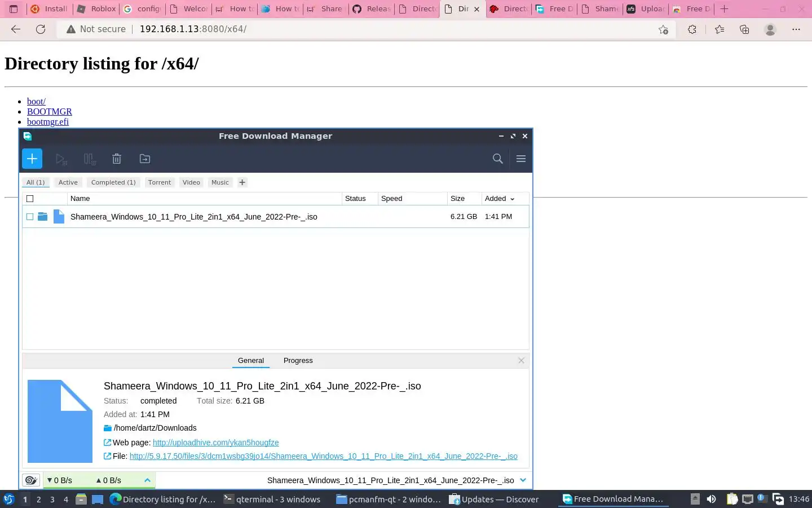The width and height of the screenshot is (812, 508).
Task: Open the search magnifier in Download Manager
Action: (497, 159)
